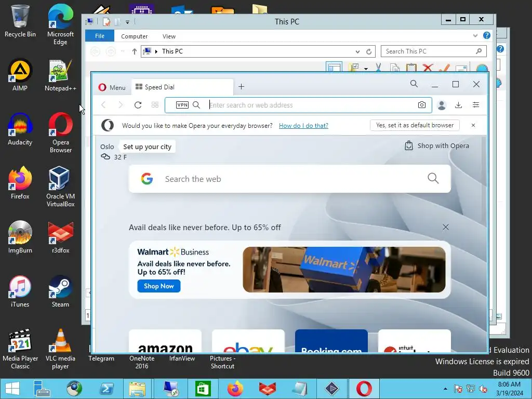
Task: Go up one level in This PC
Action: click(x=135, y=51)
